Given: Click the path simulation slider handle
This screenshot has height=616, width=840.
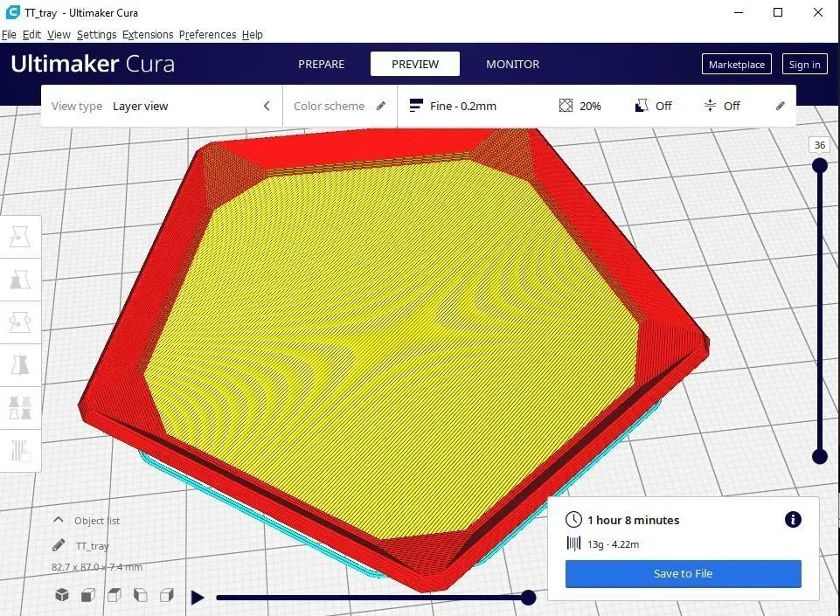Looking at the screenshot, I should pyautogui.click(x=528, y=598).
